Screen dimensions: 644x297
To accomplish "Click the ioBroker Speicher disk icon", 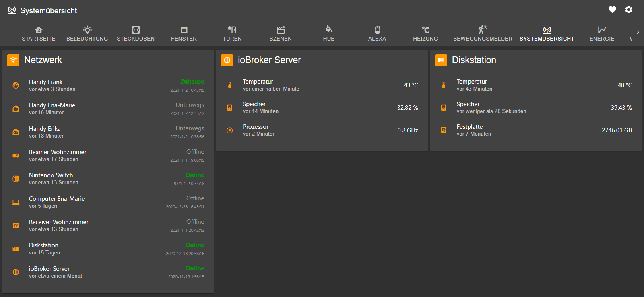I will point(229,107).
